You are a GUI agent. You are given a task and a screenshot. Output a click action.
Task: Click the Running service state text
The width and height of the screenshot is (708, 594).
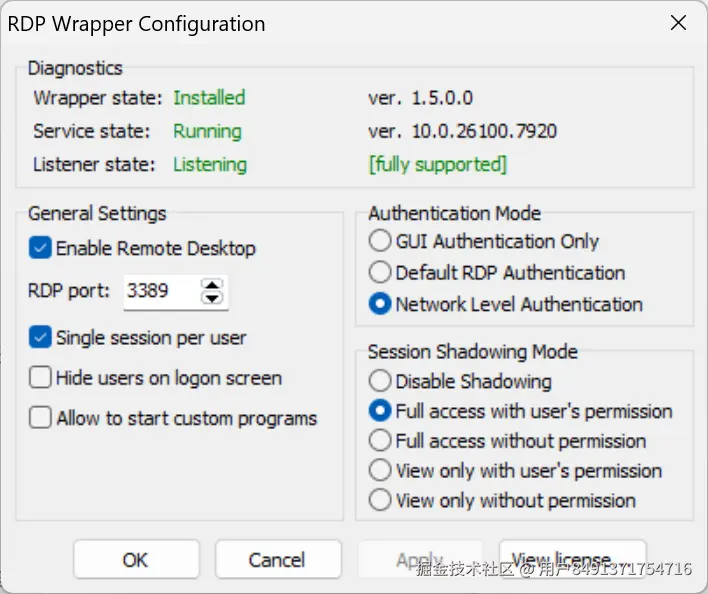point(207,131)
